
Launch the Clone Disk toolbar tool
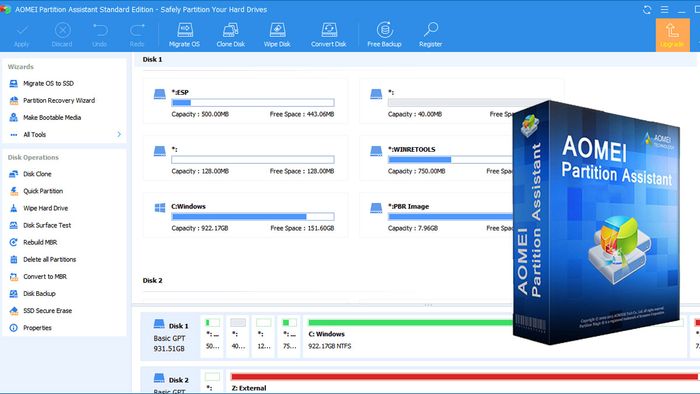[x=230, y=35]
